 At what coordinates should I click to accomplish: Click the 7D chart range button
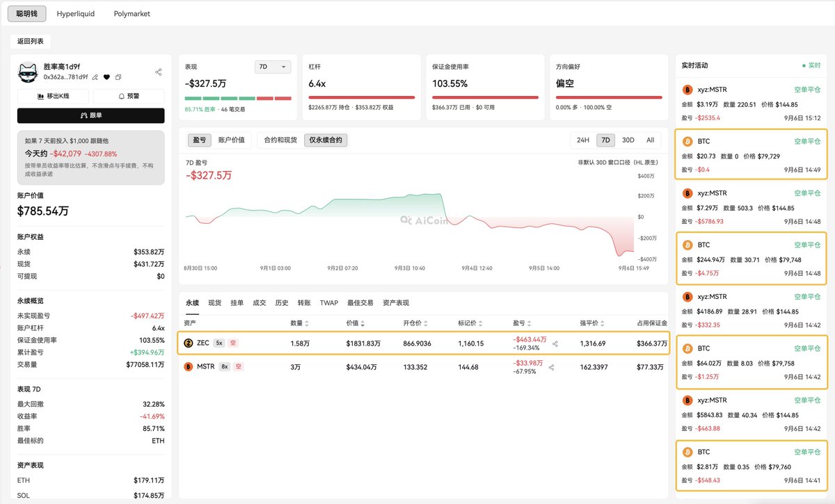[605, 140]
